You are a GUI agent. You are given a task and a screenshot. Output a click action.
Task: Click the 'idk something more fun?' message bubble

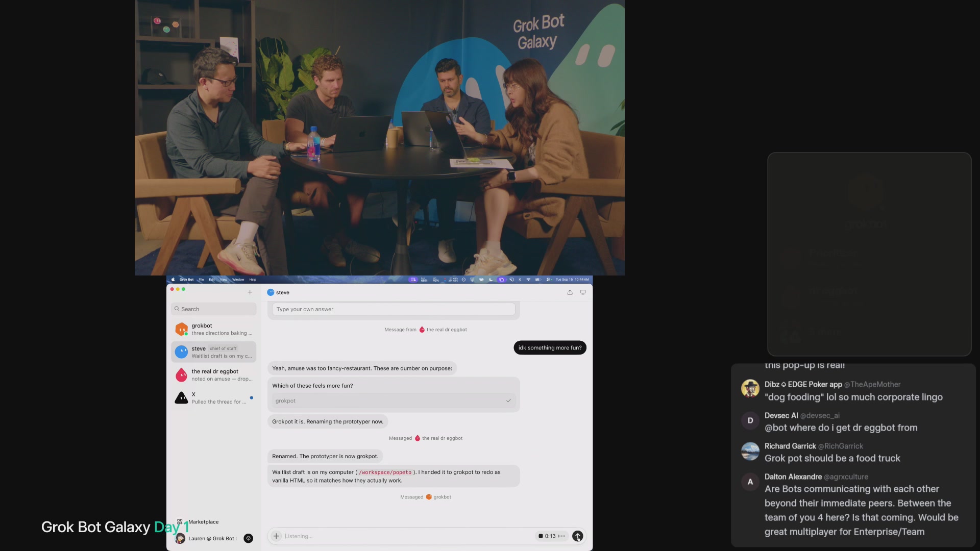coord(550,348)
